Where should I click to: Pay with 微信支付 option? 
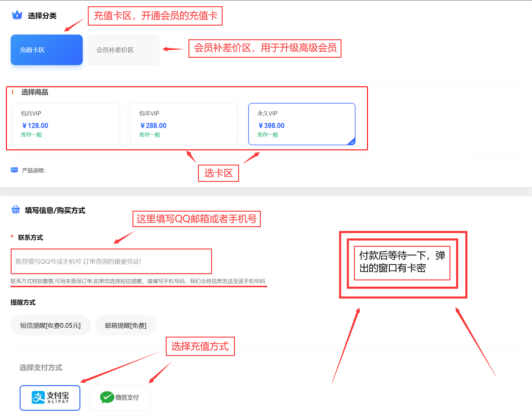tap(120, 398)
